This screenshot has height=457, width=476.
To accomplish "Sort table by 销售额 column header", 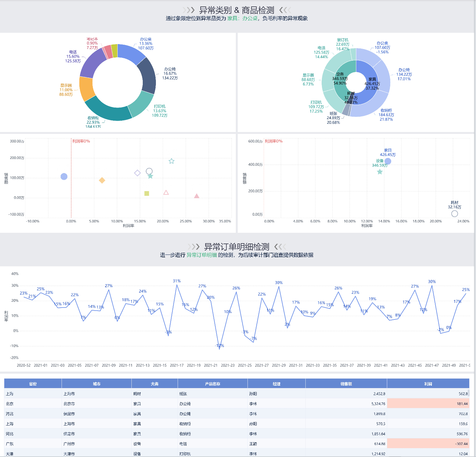I will pos(346,384).
